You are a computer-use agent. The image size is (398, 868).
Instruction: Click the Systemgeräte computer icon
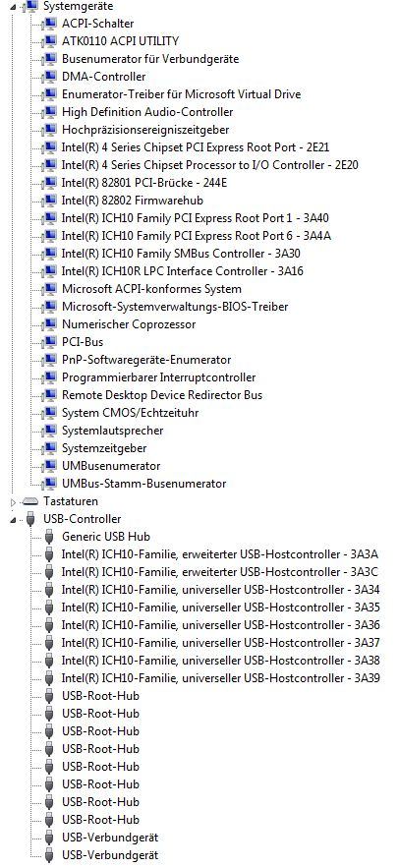(29, 7)
